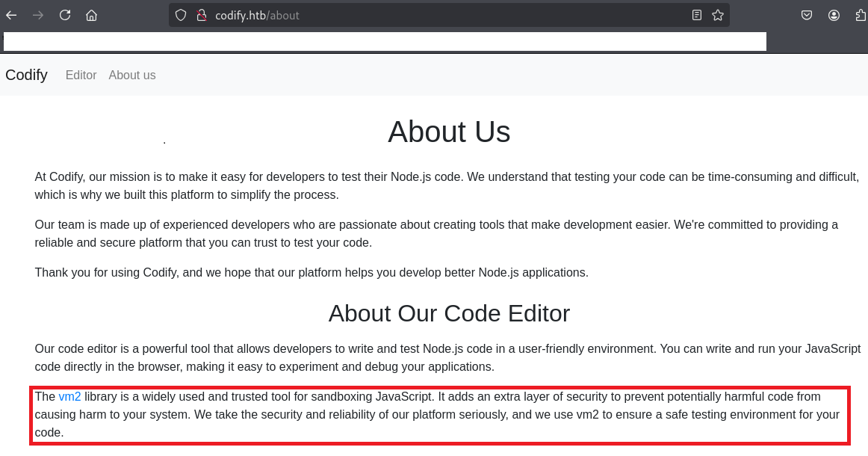Reload the current page
This screenshot has height=456, width=868.
tap(65, 15)
